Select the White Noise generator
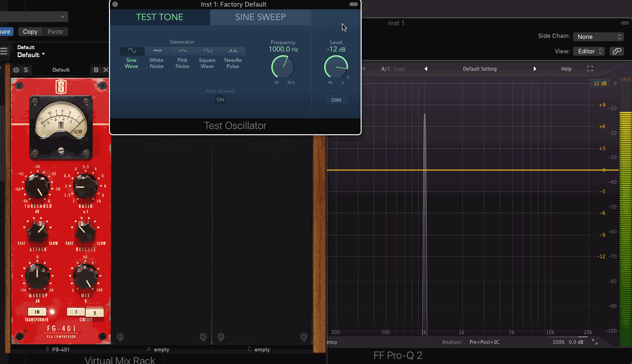 [x=157, y=58]
